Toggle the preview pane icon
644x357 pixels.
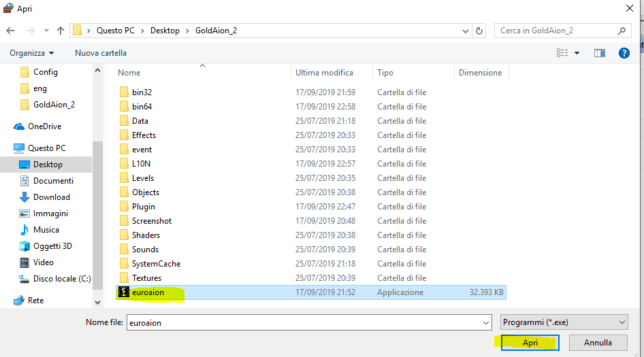pos(600,53)
